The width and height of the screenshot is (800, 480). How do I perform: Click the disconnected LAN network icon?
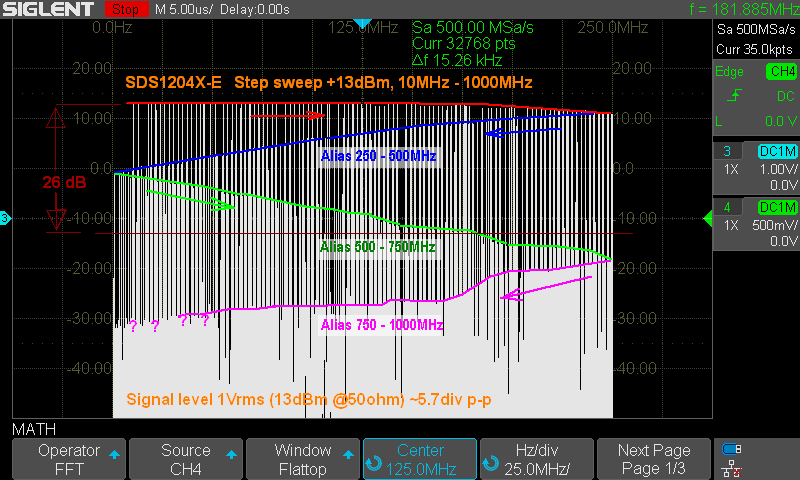pyautogui.click(x=732, y=469)
